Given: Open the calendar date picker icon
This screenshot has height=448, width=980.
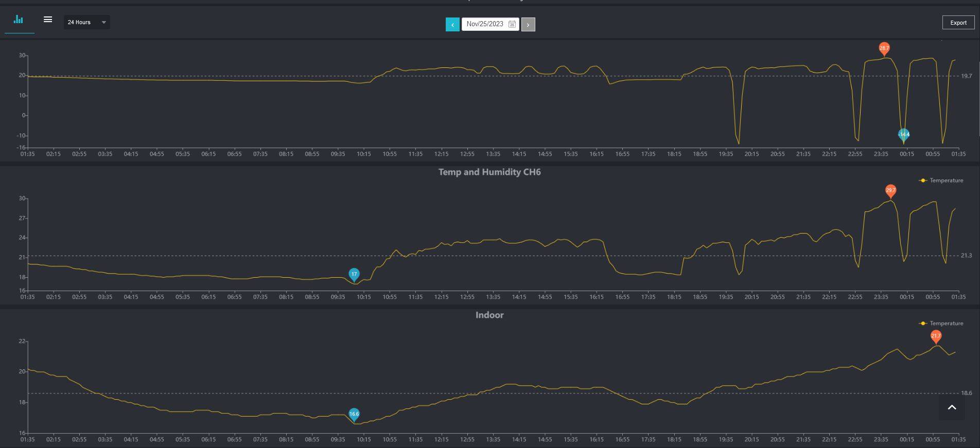Looking at the screenshot, I should (x=512, y=24).
